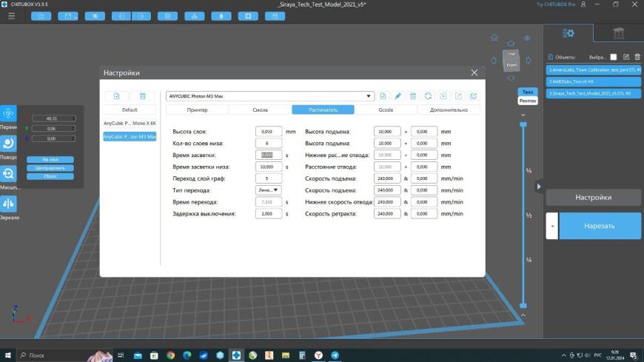The height and width of the screenshot is (362, 644).
Task: Switch to the Дополнительно tab
Action: (x=449, y=110)
